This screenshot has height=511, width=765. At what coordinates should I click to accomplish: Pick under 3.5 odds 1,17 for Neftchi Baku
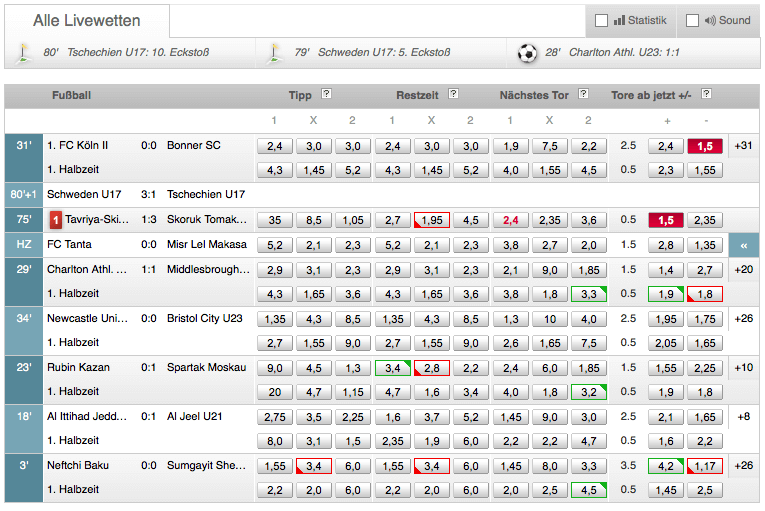[705, 466]
